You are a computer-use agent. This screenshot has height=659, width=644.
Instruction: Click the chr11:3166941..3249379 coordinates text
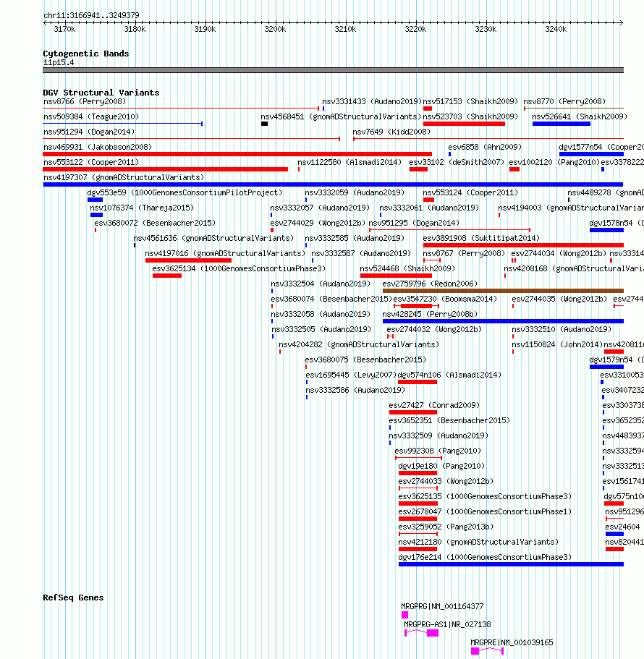(x=91, y=15)
